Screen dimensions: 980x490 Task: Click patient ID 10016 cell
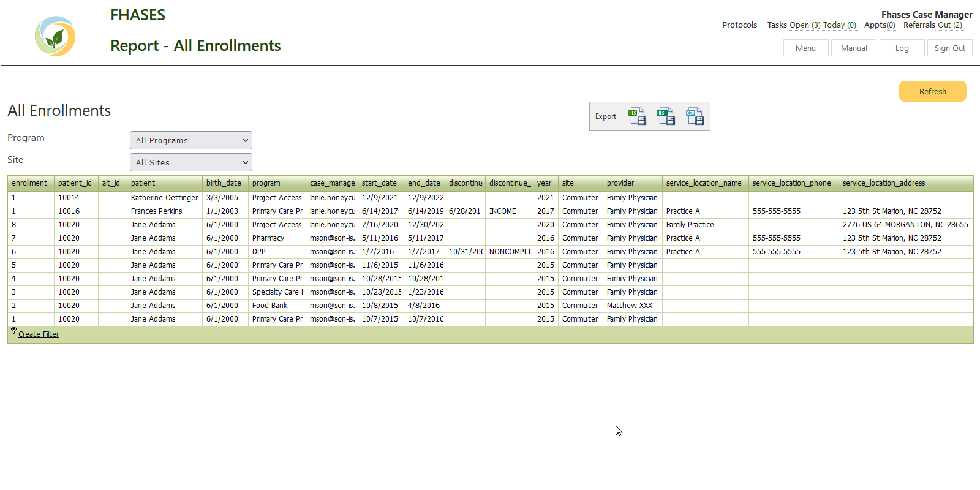click(76, 211)
